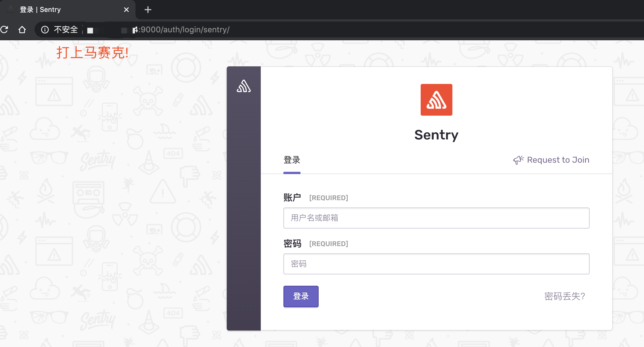The height and width of the screenshot is (347, 644).
Task: Select the 登录 tab
Action: [292, 160]
